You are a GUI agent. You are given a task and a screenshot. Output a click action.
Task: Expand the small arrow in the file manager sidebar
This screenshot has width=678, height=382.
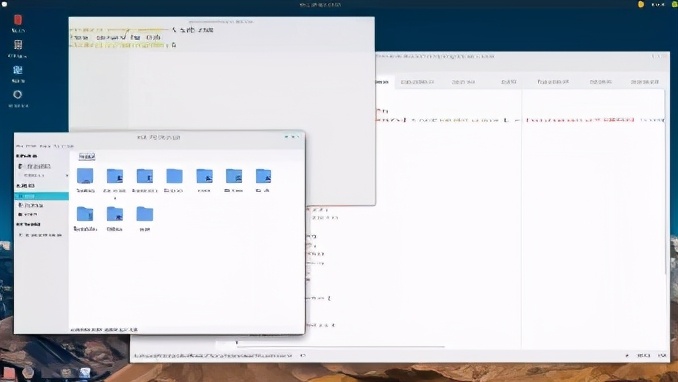click(x=67, y=176)
